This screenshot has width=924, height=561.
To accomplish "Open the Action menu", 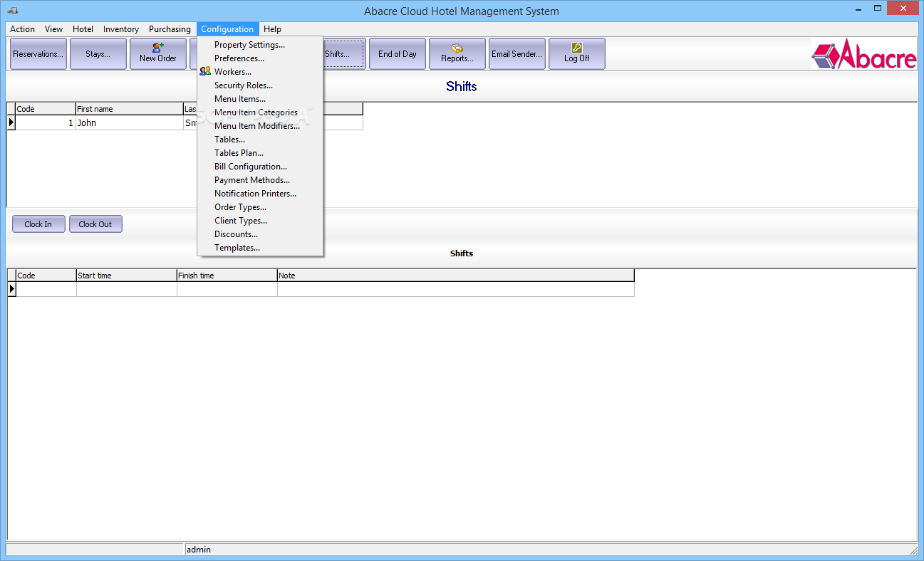I will (x=22, y=29).
